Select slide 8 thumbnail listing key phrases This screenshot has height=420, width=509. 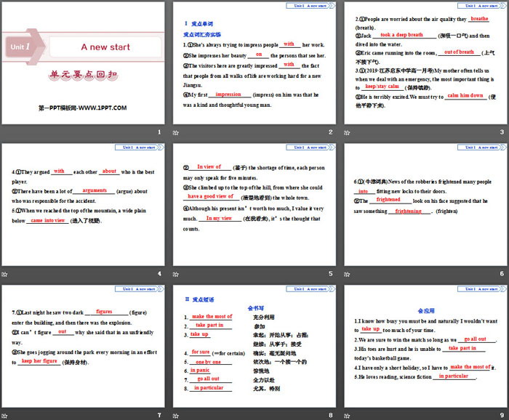click(254, 346)
